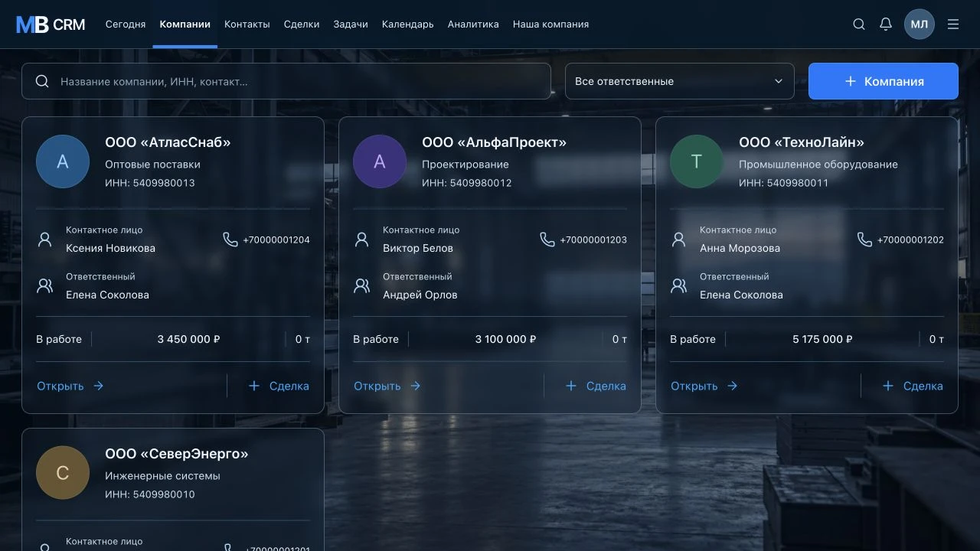Click the ТехноЛайн company avatar
Viewport: 980px width, 551px height.
tap(697, 161)
